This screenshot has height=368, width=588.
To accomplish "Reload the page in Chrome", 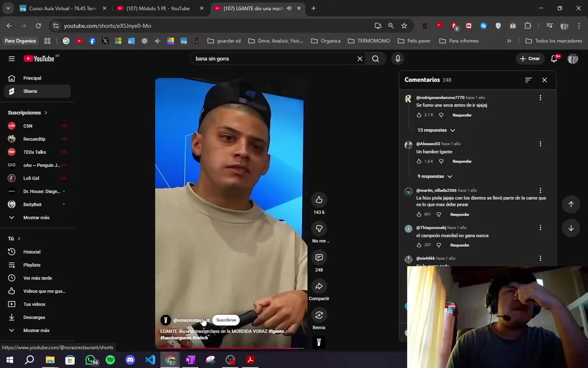I will point(38,26).
